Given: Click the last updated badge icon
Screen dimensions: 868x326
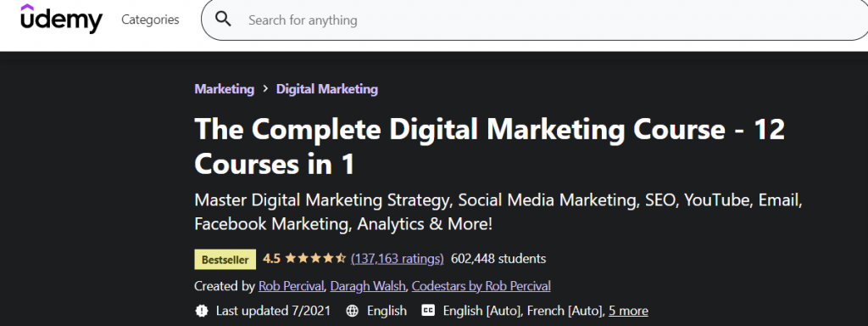Looking at the screenshot, I should [x=202, y=311].
